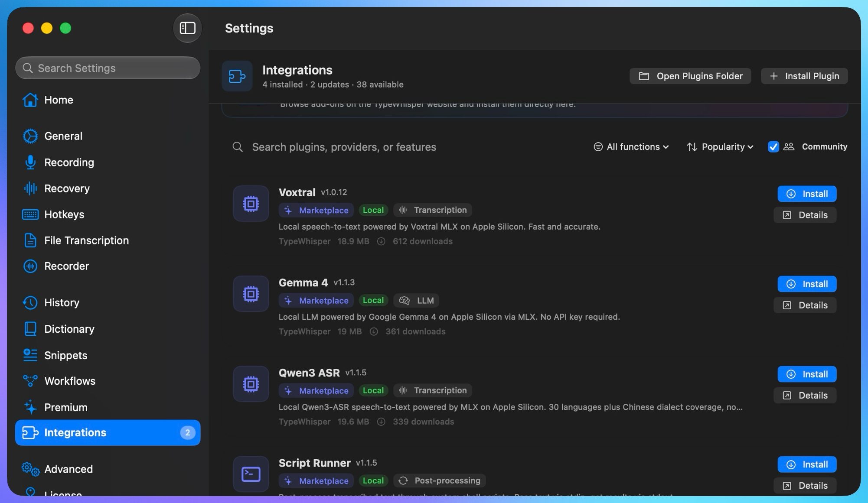This screenshot has width=868, height=503.
Task: Click the Voxtral plugin title
Action: (297, 192)
